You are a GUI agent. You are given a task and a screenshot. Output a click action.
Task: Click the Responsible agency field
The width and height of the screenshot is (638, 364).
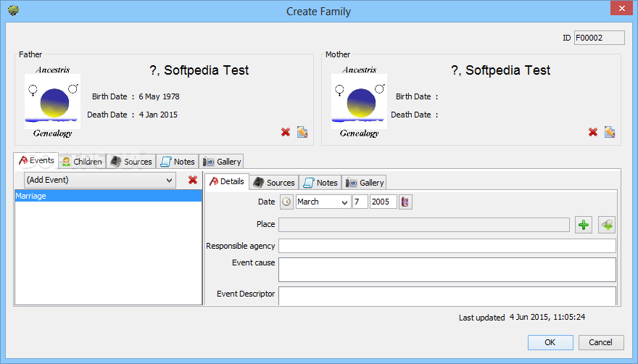click(x=447, y=246)
